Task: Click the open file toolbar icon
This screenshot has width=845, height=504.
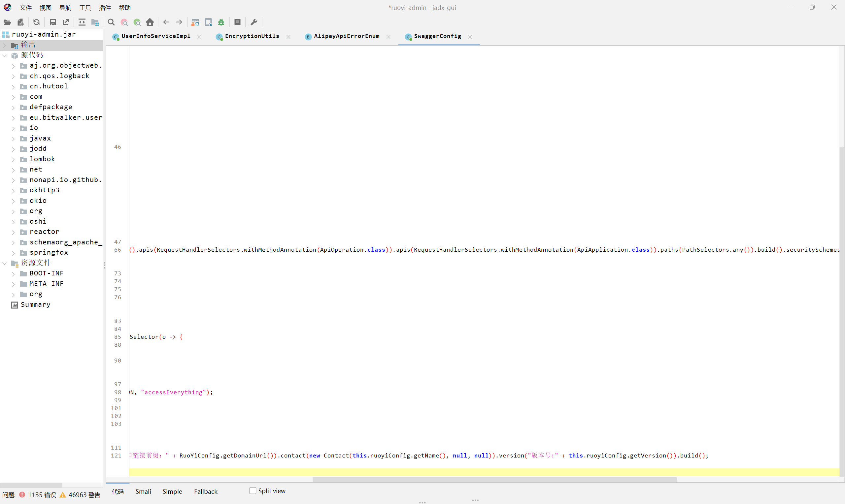Action: tap(7, 22)
